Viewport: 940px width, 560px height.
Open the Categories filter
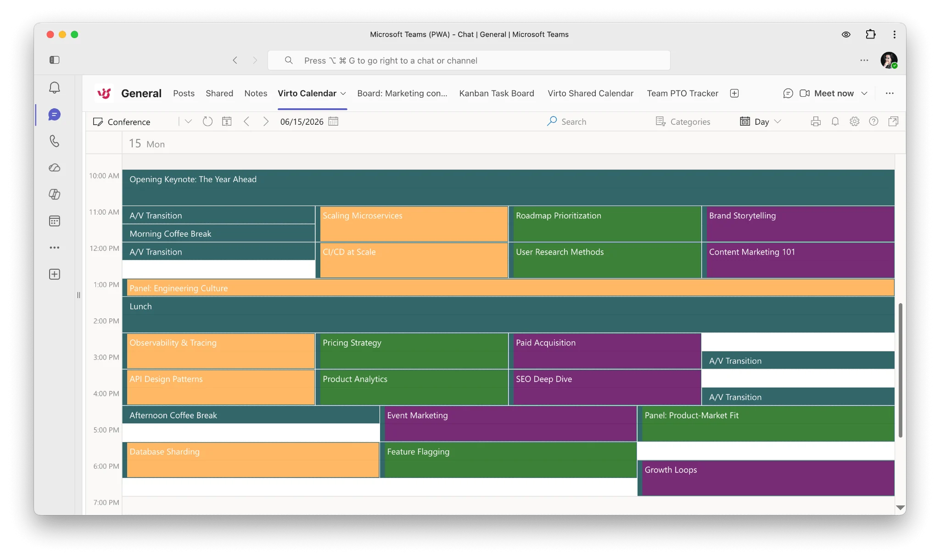[683, 122]
